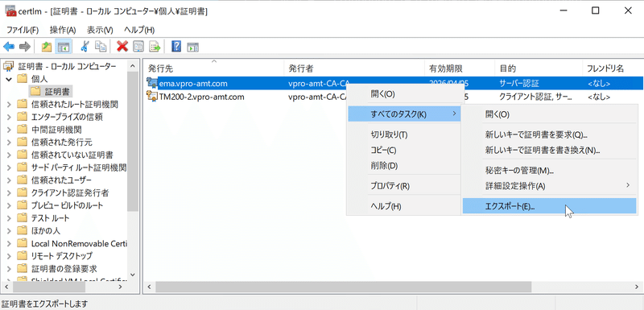Click the Back arrow toolbar icon
The width and height of the screenshot is (644, 310).
(9, 47)
